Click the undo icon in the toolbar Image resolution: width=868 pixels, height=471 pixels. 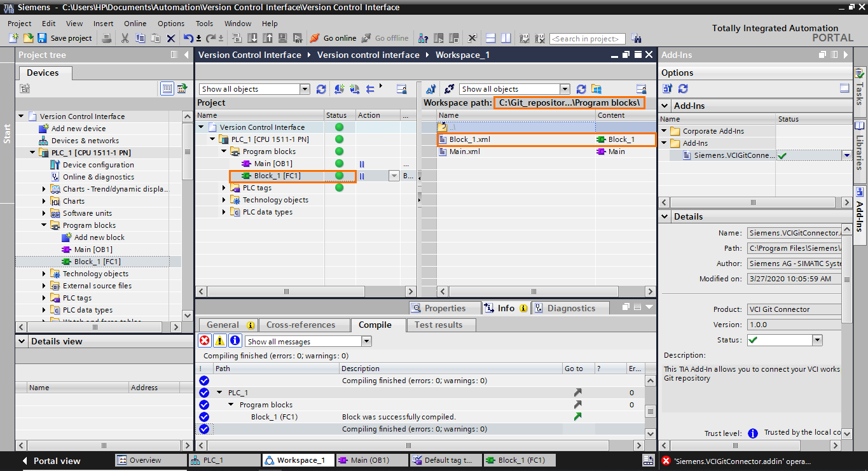point(188,38)
